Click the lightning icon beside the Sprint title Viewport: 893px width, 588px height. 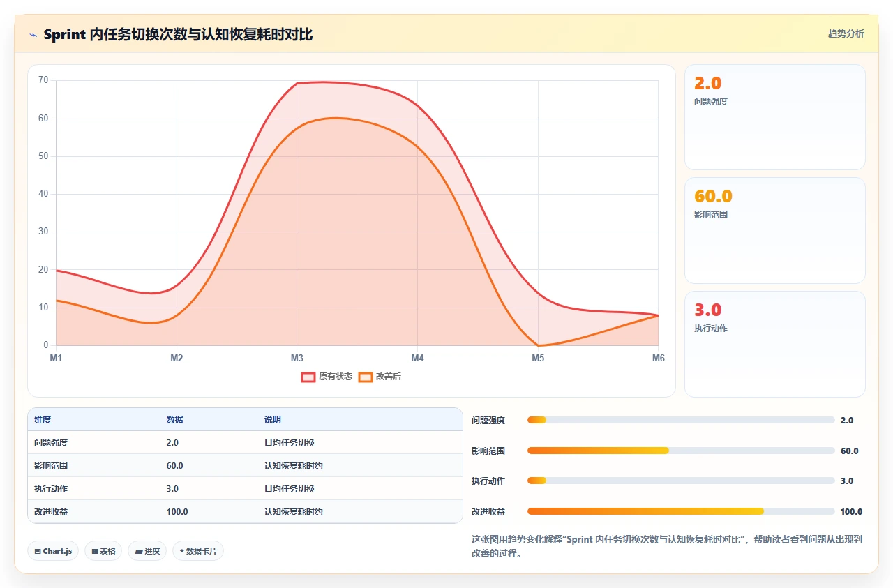33,35
